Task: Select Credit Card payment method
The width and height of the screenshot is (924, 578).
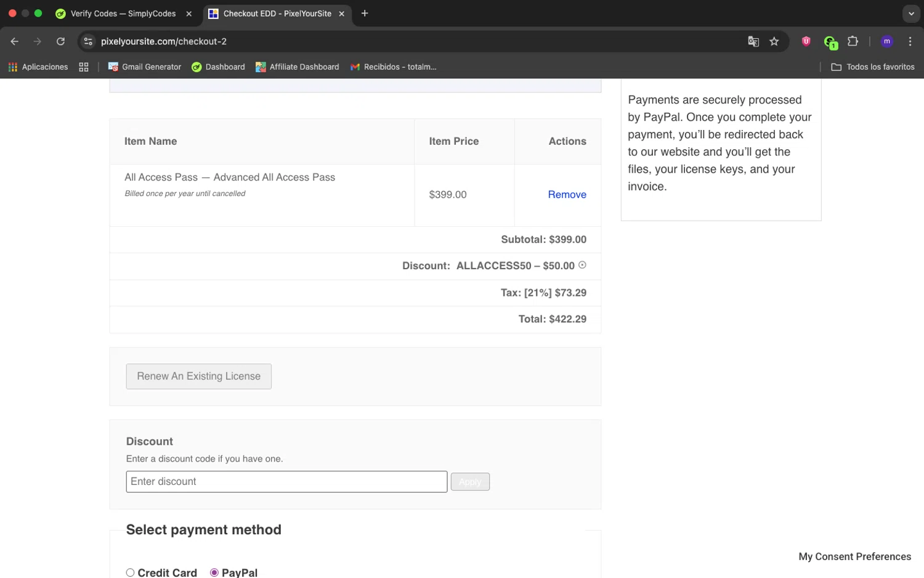Action: click(x=130, y=572)
